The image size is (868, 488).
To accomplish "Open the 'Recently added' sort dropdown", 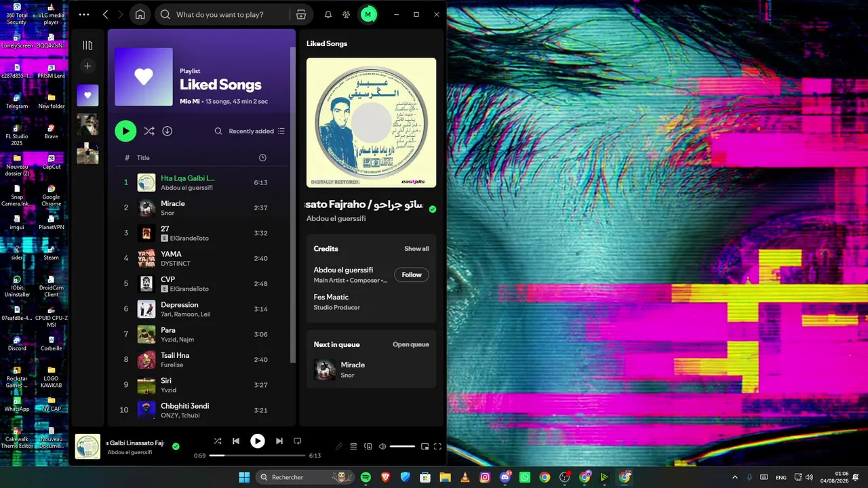I will click(x=257, y=131).
